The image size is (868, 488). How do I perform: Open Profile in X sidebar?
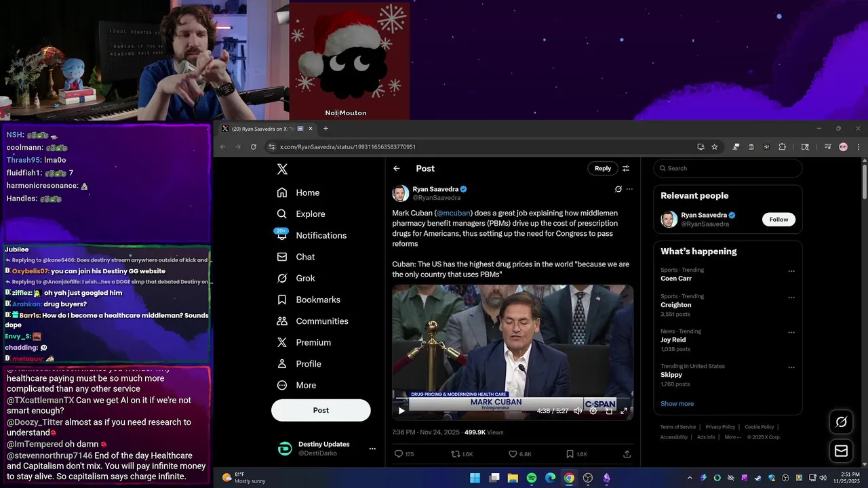click(299, 364)
